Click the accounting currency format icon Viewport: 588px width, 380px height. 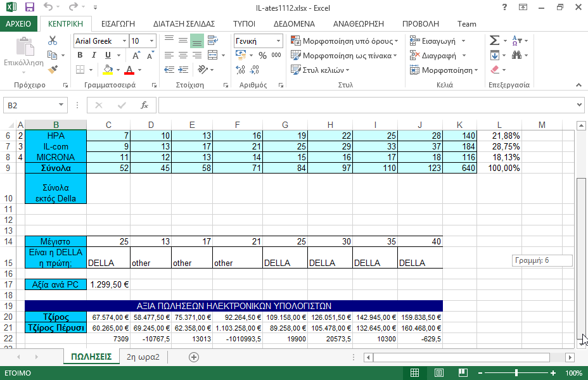coord(241,55)
